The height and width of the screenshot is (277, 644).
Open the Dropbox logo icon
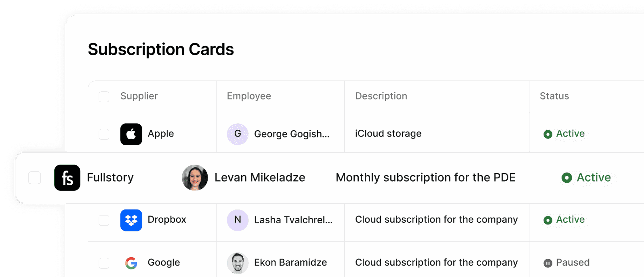pos(131,220)
